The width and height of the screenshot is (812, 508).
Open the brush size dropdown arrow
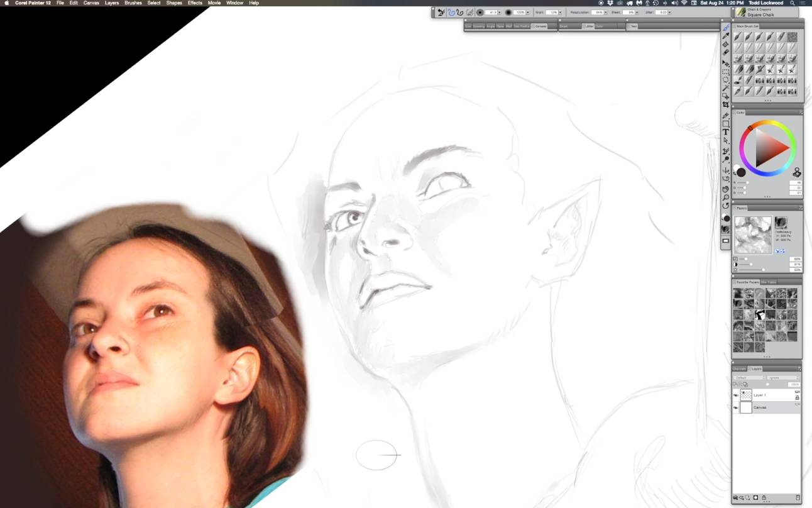(x=500, y=13)
